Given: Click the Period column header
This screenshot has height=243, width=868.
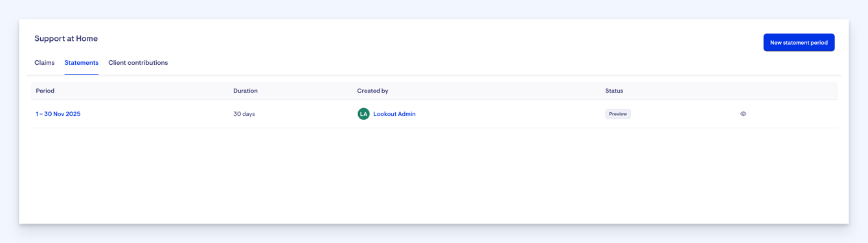Looking at the screenshot, I should click(x=45, y=91).
